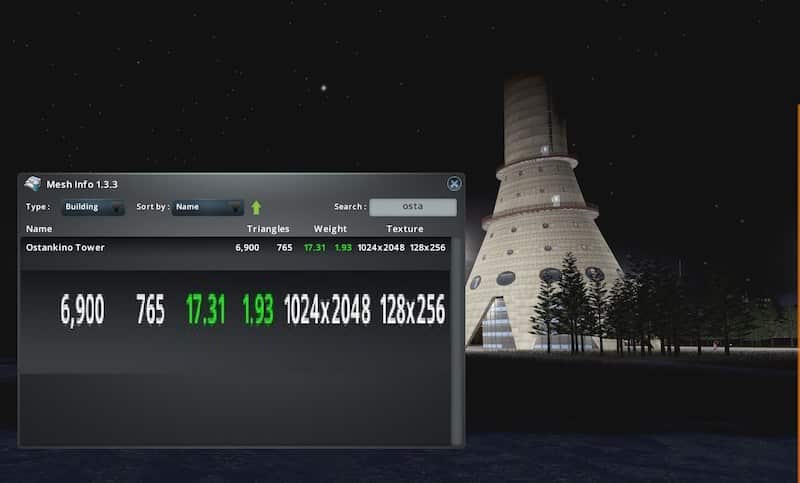Screen dimensions: 800x483
Task: Focus the Search field containing osta
Action: [x=412, y=208]
